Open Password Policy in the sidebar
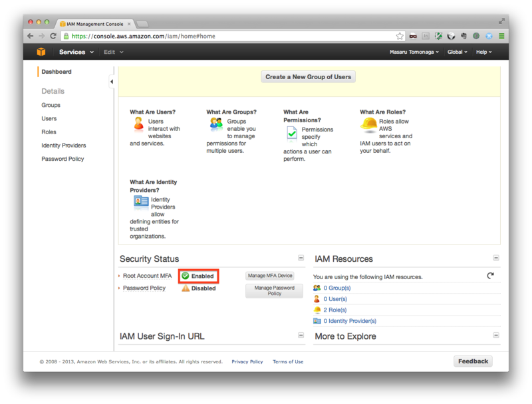532x404 pixels. 63,159
